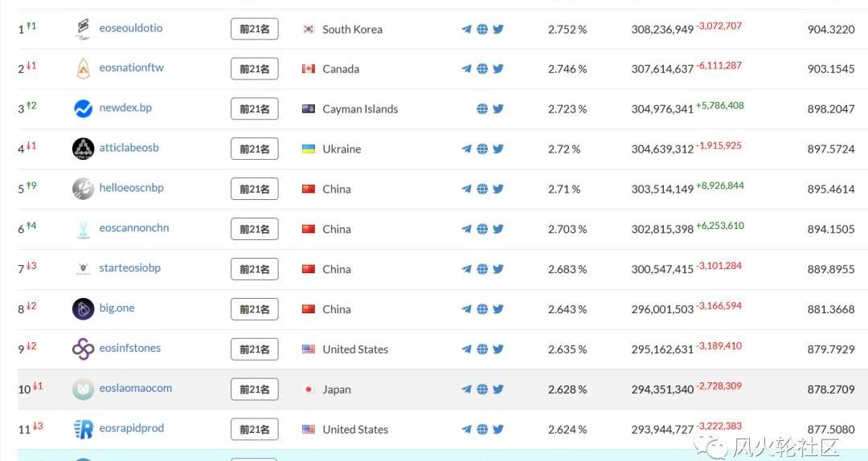The image size is (868, 461).
Task: Click 前21名 badge for newdex.bp
Action: [x=255, y=109]
